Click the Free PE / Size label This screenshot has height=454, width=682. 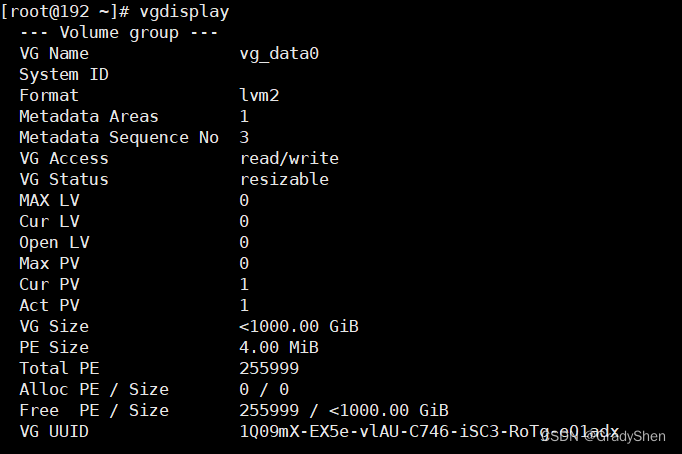tap(93, 410)
